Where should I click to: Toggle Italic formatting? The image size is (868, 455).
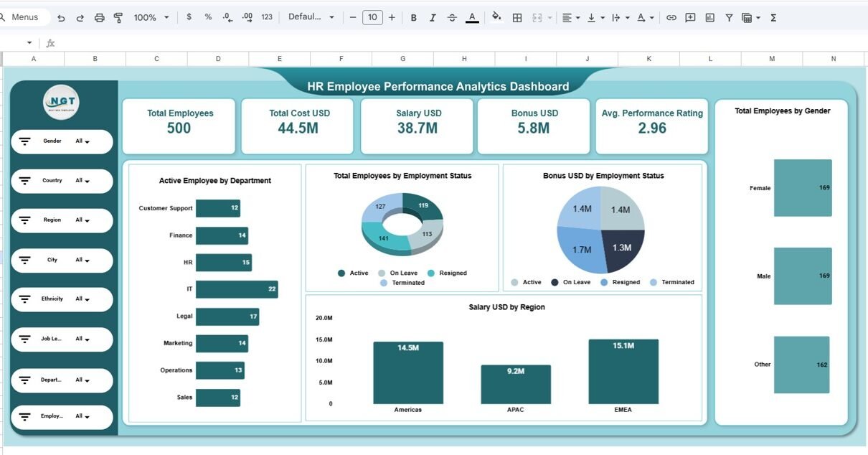coord(433,17)
